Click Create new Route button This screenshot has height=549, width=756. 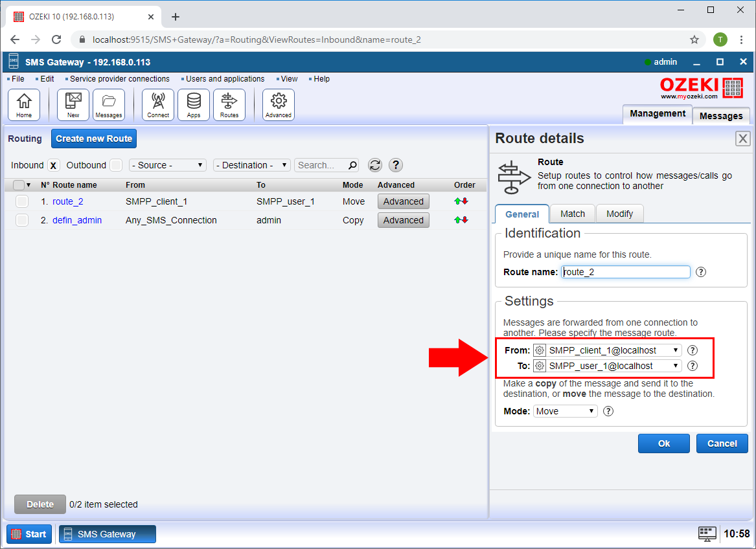tap(94, 139)
